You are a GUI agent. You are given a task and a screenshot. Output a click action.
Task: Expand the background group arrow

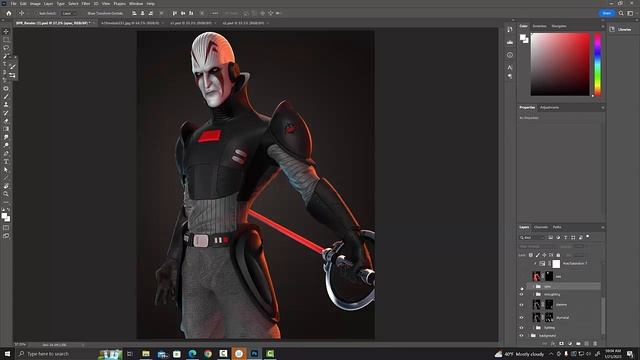click(529, 336)
